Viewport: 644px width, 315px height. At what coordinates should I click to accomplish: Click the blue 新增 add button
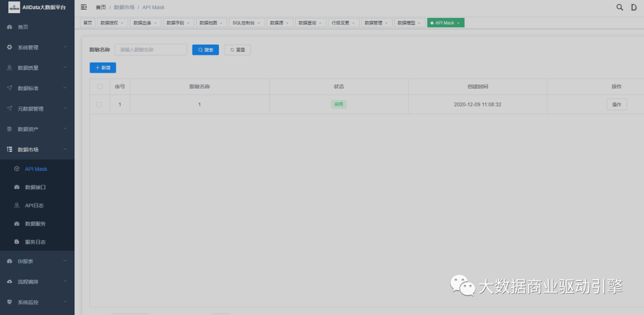tap(103, 68)
